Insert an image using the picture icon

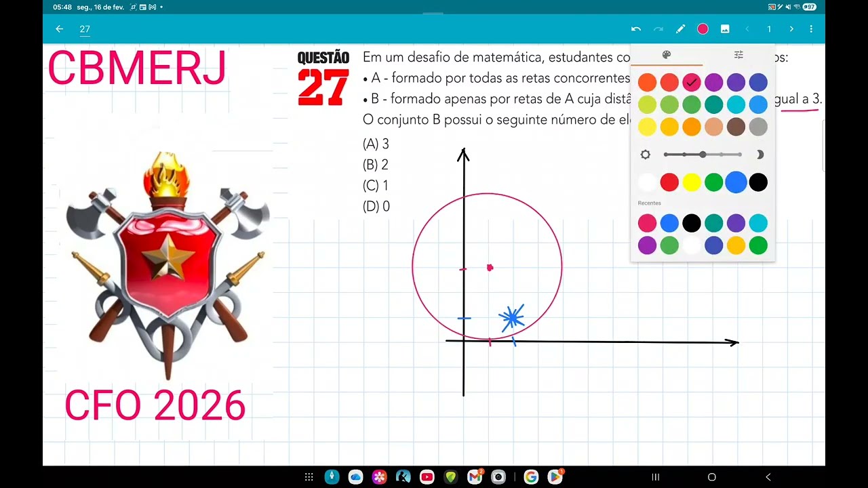(x=725, y=29)
